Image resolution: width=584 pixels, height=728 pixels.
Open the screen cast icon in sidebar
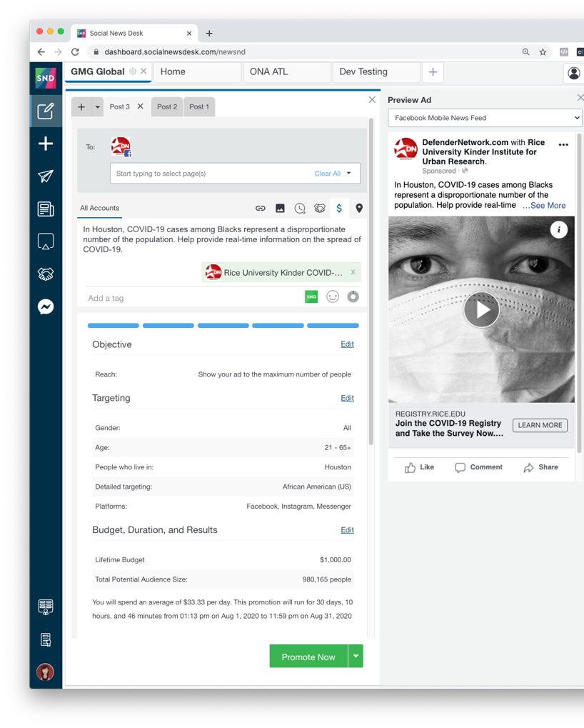coord(46,241)
